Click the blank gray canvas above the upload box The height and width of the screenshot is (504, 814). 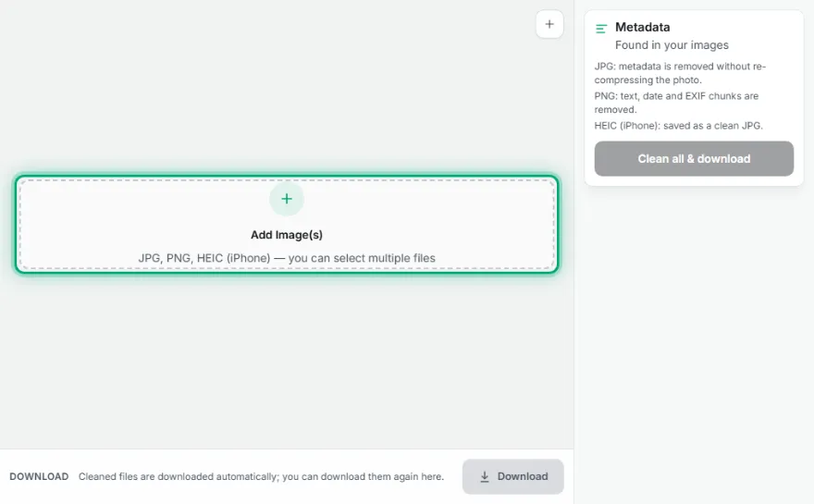260,88
